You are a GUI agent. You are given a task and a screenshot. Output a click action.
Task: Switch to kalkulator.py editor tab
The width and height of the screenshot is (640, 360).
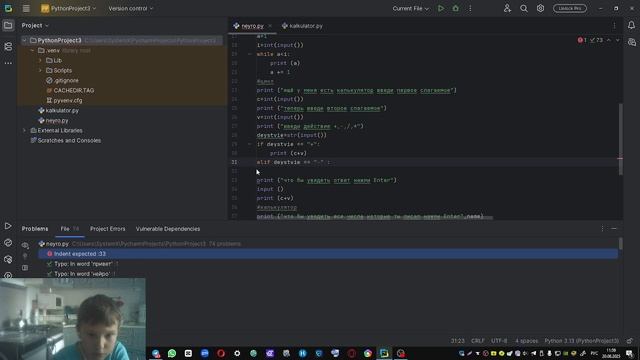(x=302, y=26)
